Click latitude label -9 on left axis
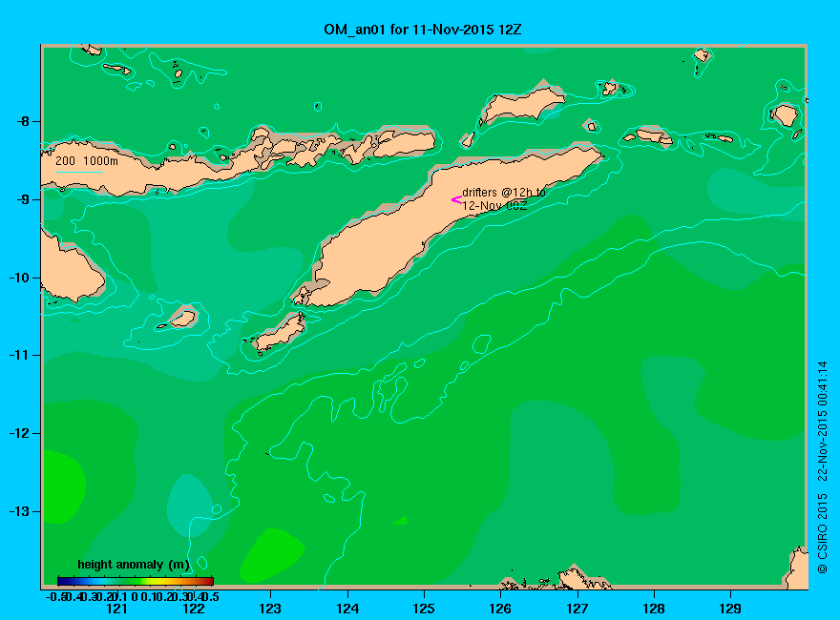 click(23, 199)
